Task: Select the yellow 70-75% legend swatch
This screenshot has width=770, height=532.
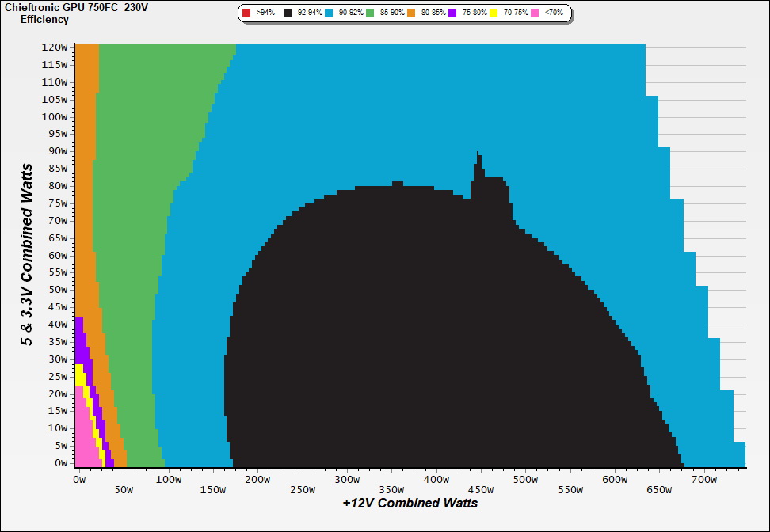Action: point(494,13)
